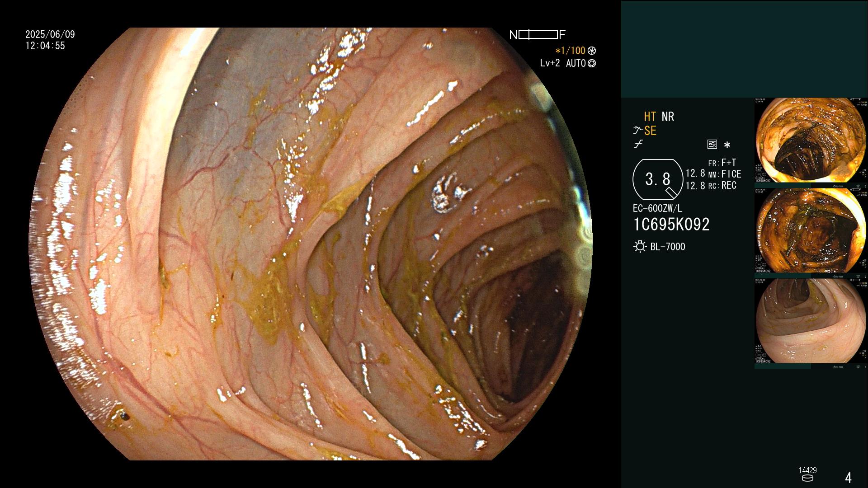Click the light source lamp icon

click(640, 247)
